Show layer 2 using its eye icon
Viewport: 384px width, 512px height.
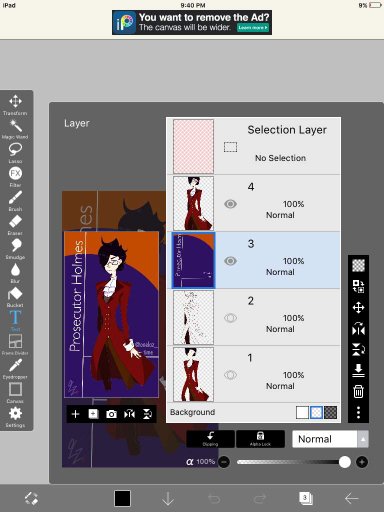[230, 318]
